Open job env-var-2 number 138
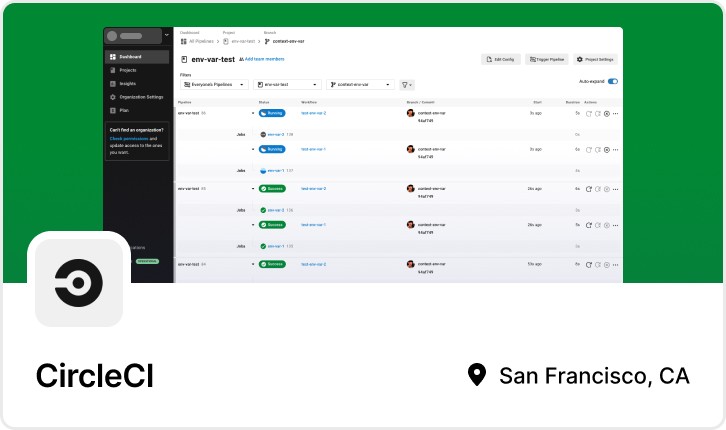Image resolution: width=726 pixels, height=430 pixels. tap(276, 134)
